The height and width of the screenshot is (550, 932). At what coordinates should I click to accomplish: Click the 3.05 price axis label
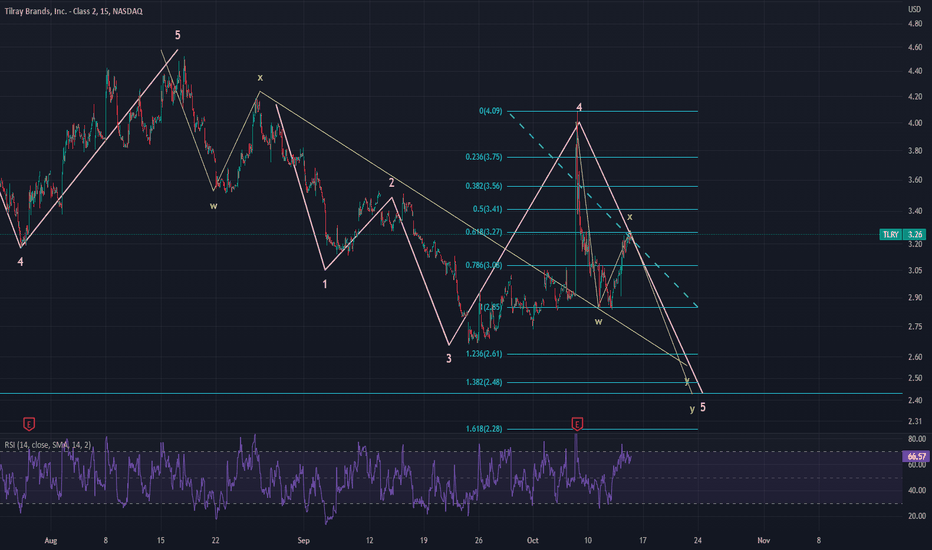[x=915, y=270]
